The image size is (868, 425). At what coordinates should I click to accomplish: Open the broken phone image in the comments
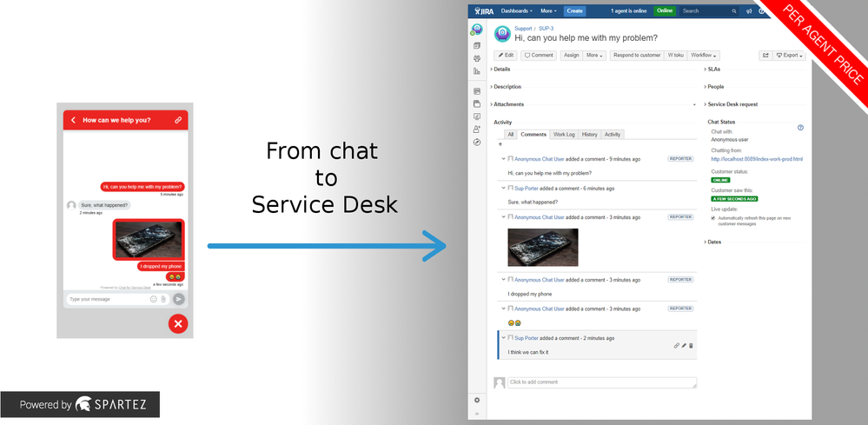[542, 248]
